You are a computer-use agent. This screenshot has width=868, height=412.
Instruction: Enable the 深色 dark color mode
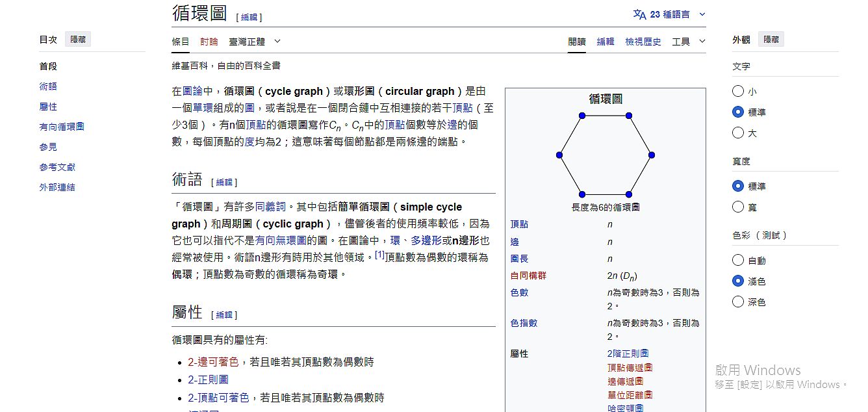[x=738, y=302]
